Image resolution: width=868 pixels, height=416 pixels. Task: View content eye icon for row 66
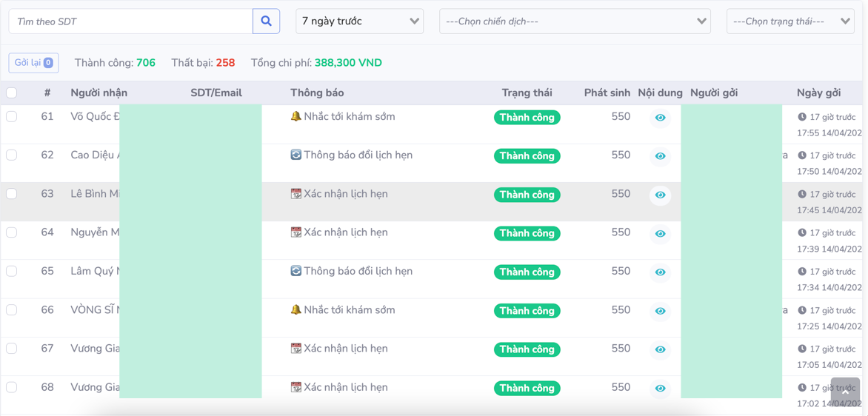click(x=660, y=312)
